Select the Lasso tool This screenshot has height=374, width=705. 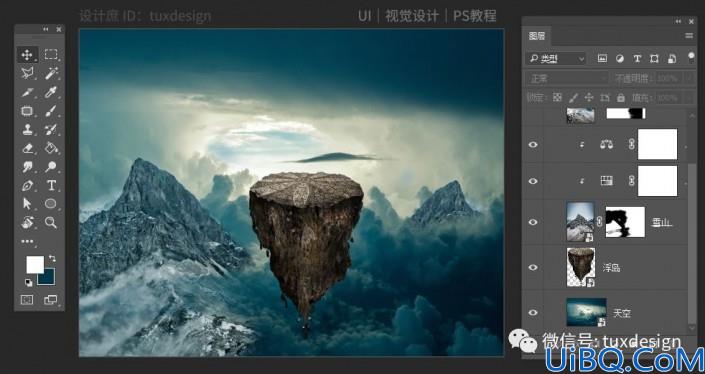(x=27, y=73)
